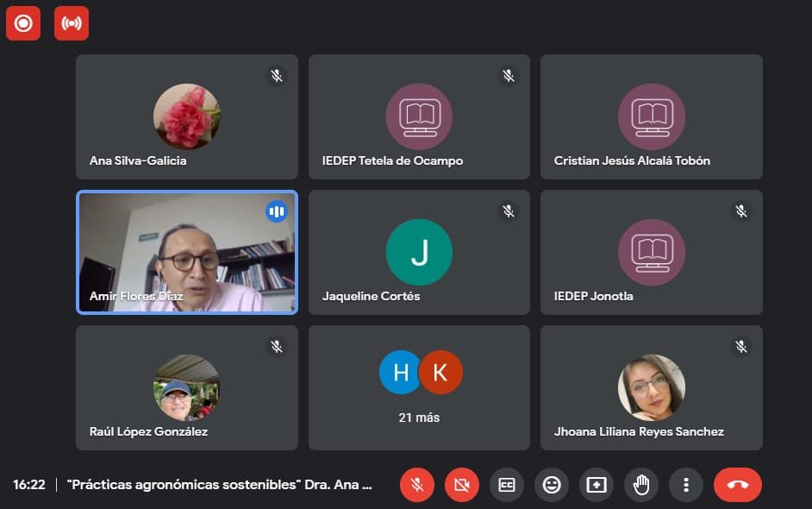This screenshot has height=509, width=812.
Task: Click the name label Raúl López González
Action: tap(148, 431)
